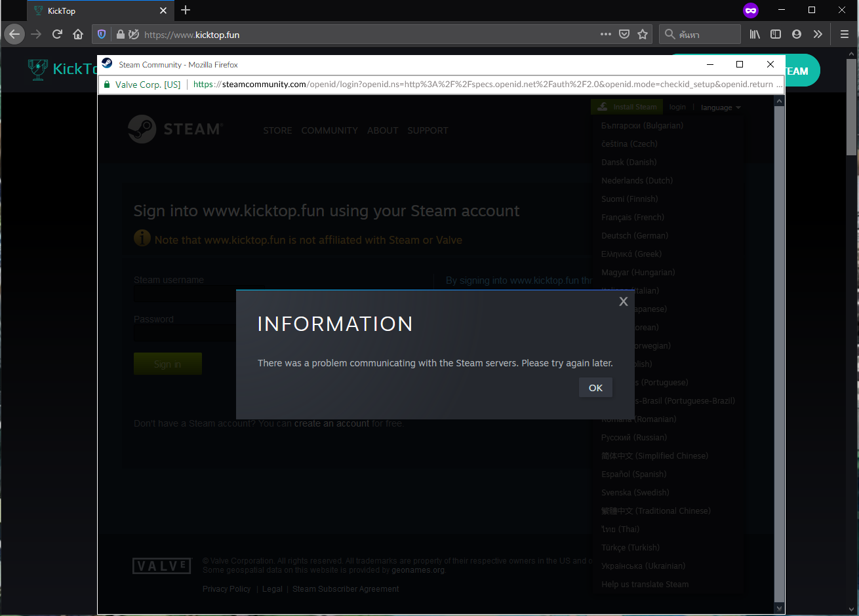Expand the toolbar overflow chevrons
This screenshot has width=859, height=616.
coord(818,34)
